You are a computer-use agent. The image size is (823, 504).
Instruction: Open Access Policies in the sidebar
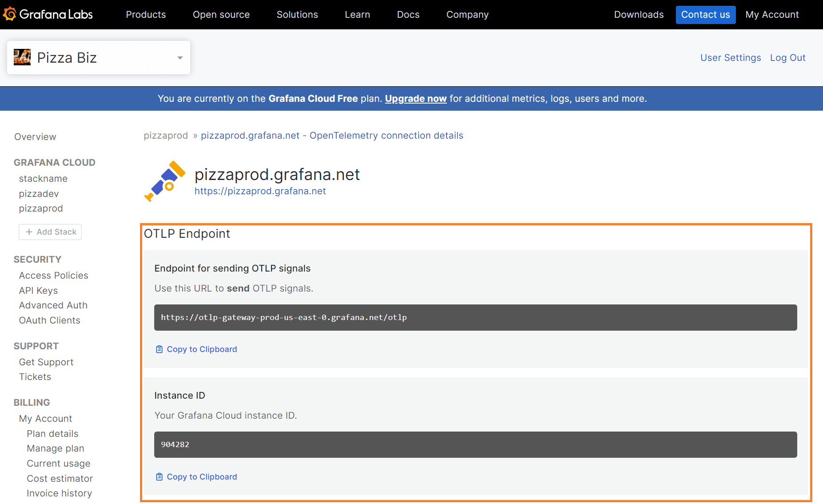[53, 276]
